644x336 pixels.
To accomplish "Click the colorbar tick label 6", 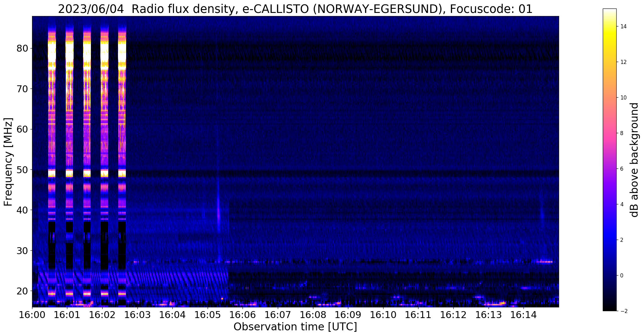I will point(621,169).
